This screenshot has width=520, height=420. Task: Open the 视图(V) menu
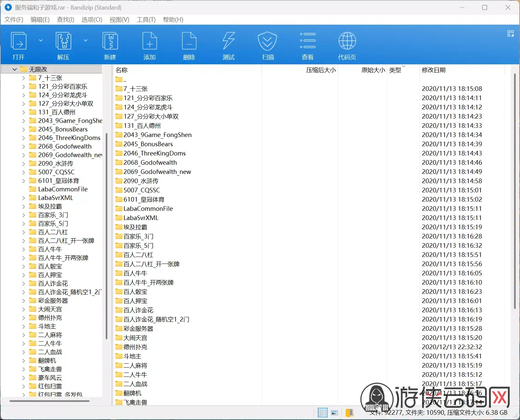click(119, 19)
